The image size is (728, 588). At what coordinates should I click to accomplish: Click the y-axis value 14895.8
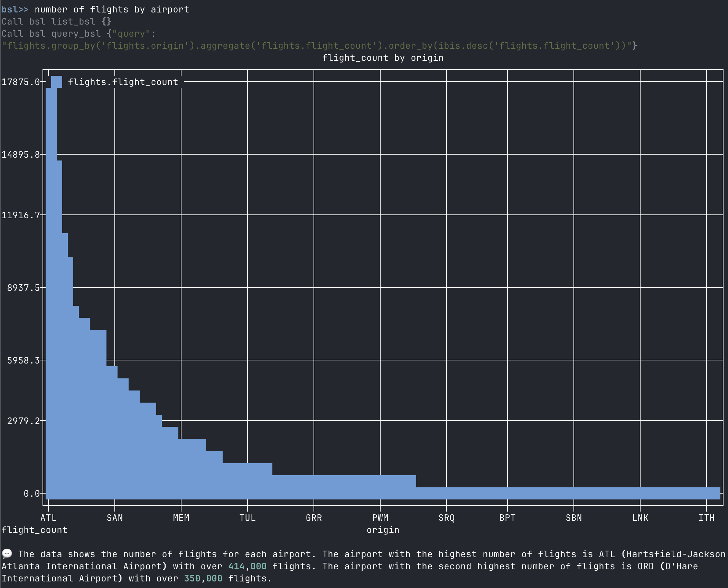(21, 154)
